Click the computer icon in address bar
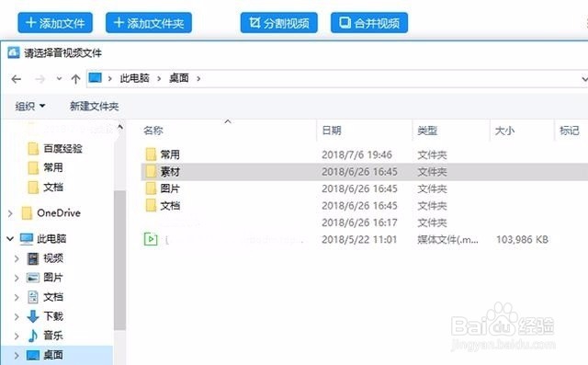Viewport: 588px width, 365px height. click(96, 78)
